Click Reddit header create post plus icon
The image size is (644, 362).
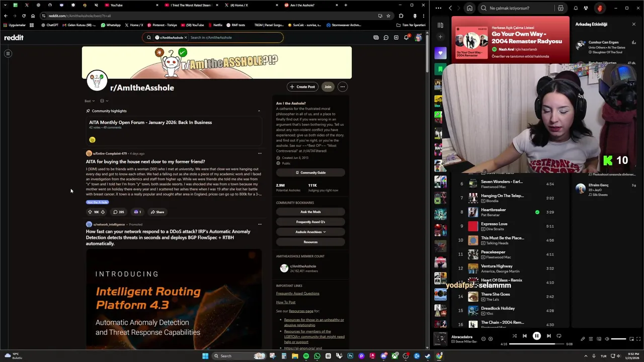click(396, 38)
